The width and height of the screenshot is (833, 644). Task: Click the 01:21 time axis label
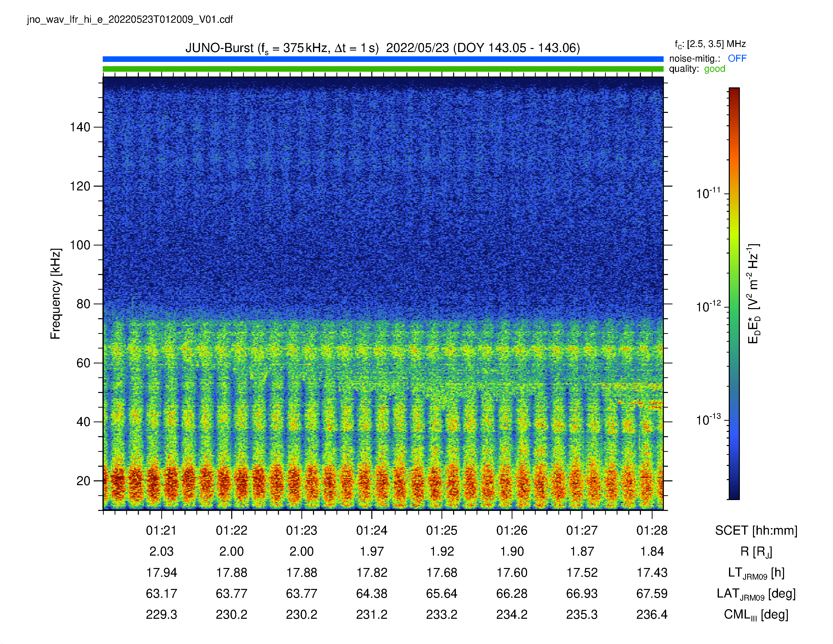pyautogui.click(x=161, y=530)
